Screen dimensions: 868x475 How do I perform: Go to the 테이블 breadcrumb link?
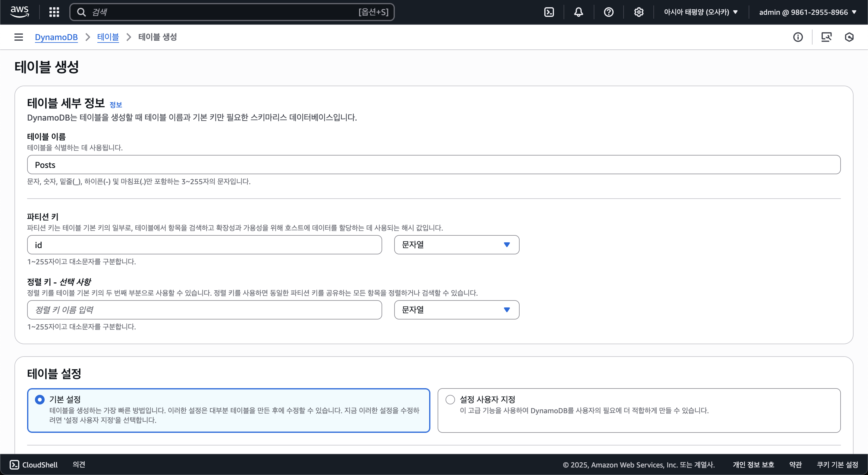(108, 37)
